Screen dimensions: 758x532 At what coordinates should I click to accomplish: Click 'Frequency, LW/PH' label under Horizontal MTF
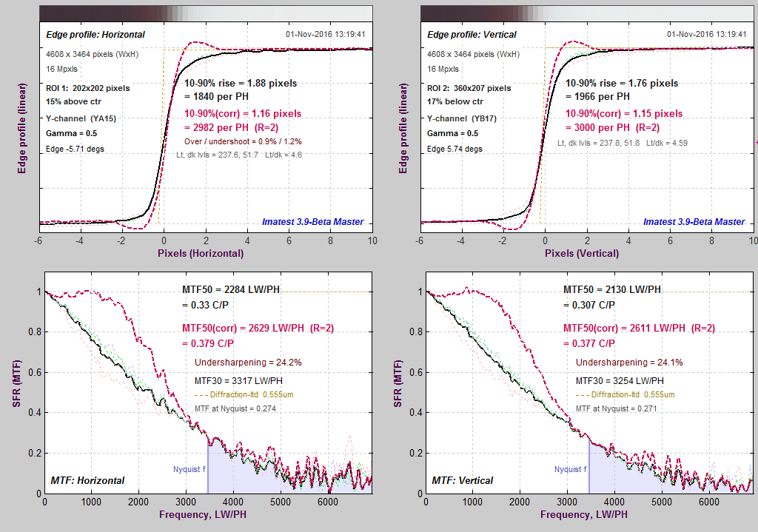[x=203, y=514]
